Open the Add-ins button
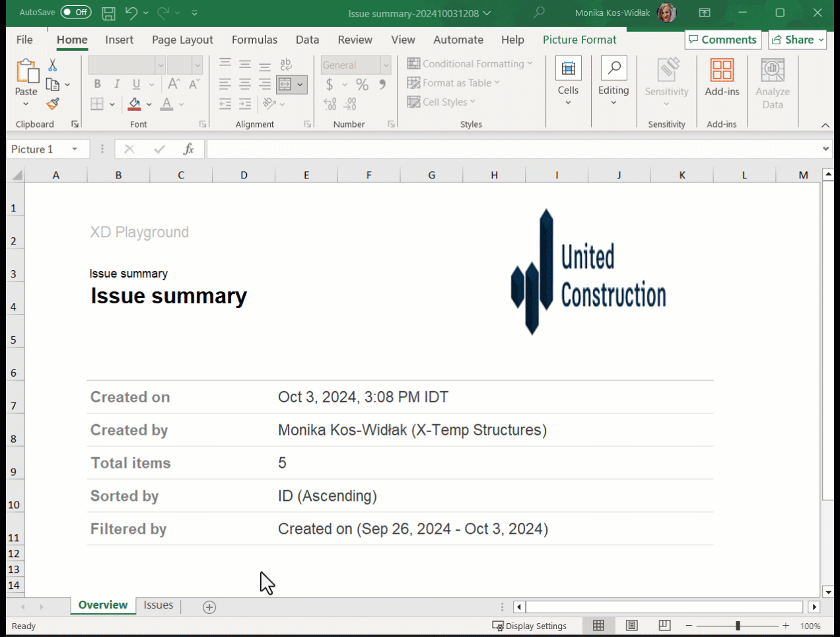840x637 pixels. pos(722,78)
